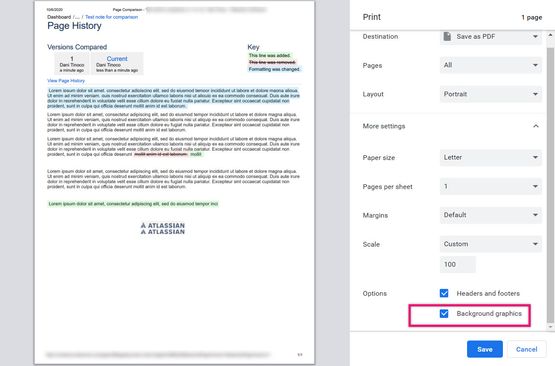Click the Print dialog title

[x=372, y=17]
